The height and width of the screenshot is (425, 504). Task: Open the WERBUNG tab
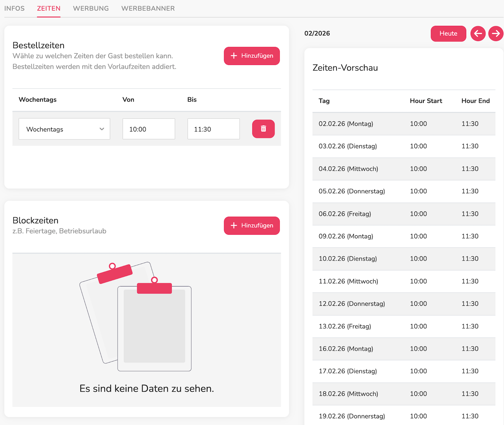tap(91, 8)
